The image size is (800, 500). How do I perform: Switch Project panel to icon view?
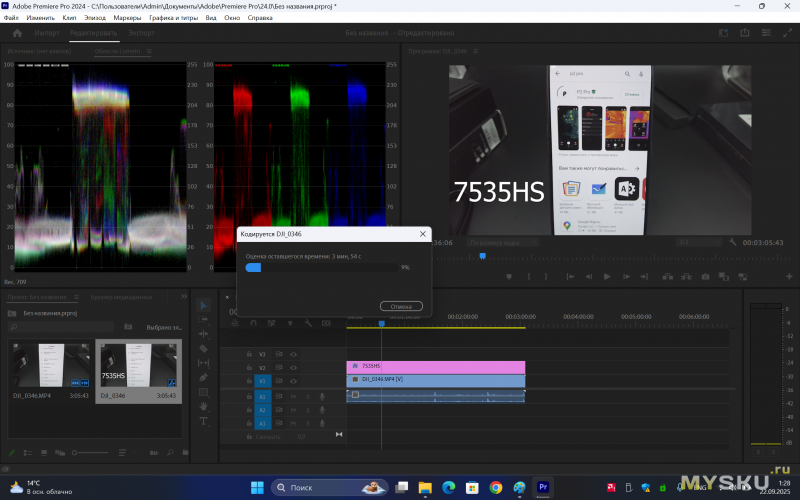(44, 453)
